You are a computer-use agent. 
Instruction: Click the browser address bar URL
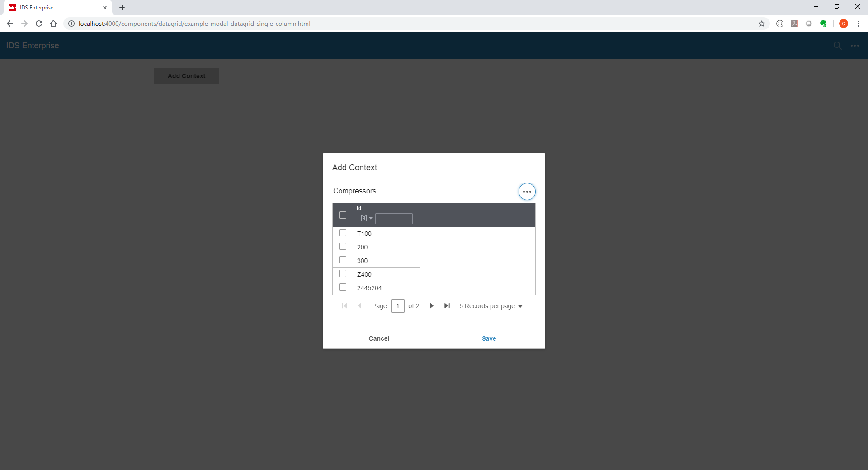[x=194, y=23]
